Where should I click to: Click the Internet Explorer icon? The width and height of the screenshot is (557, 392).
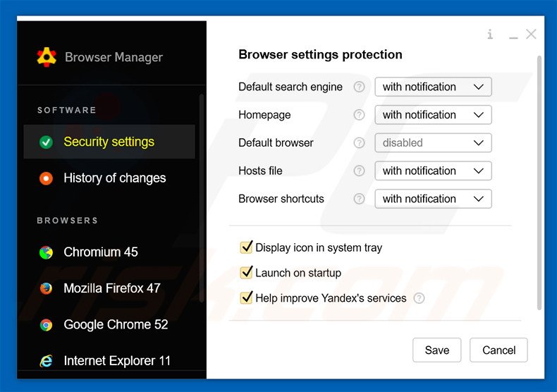46,361
